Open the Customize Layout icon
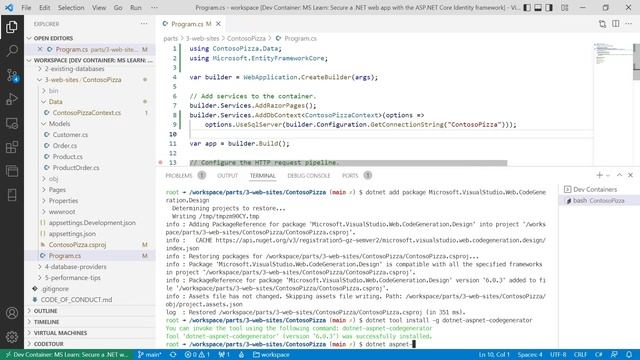This screenshot has height=360, width=640. pos(564,8)
